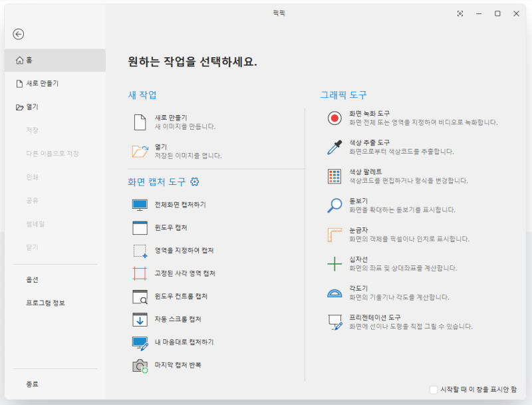Click the freehand capture monitor pen icon

[x=140, y=343]
